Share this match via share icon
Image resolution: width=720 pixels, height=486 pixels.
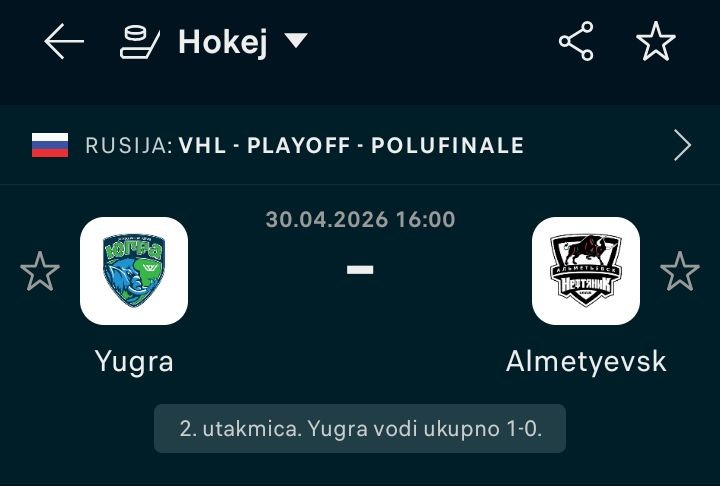576,41
